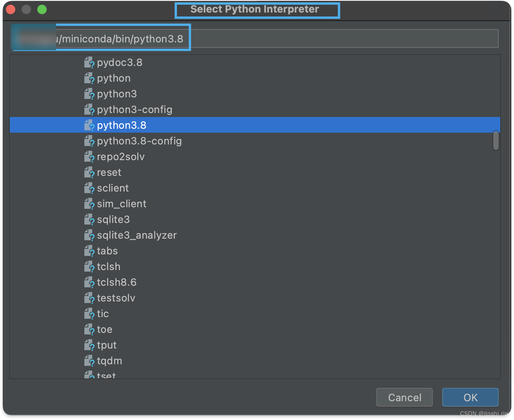Click the file icon beside sqlite3

(89, 219)
